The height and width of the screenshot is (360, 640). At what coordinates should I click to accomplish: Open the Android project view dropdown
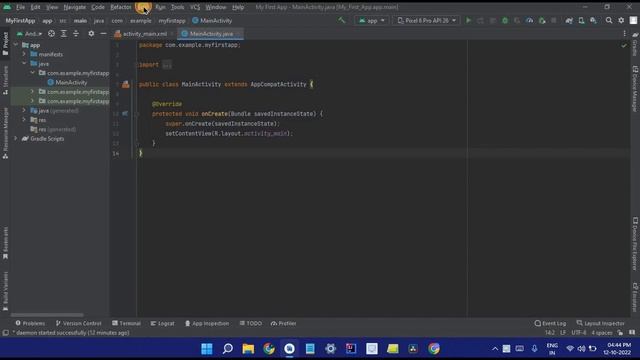tap(29, 34)
